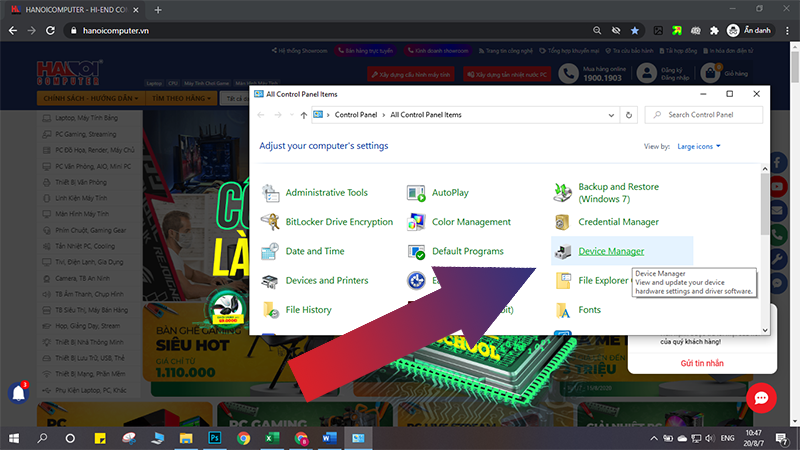This screenshot has height=450, width=800.
Task: Open Device Manager icon
Action: [x=563, y=251]
